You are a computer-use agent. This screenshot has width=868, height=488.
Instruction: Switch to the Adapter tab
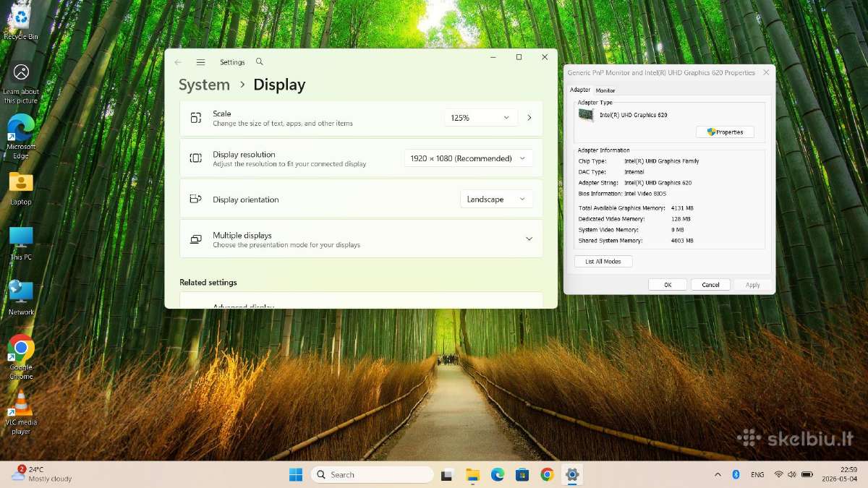[x=580, y=90]
